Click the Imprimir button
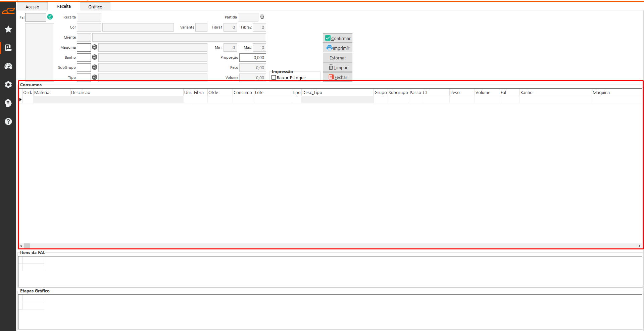Screen dimensions: 644x331 (337, 48)
